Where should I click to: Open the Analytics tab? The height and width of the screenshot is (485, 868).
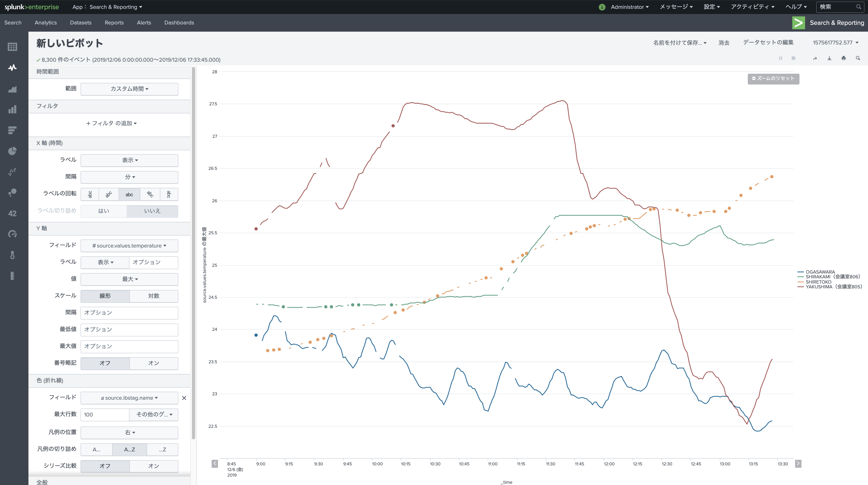click(x=46, y=23)
